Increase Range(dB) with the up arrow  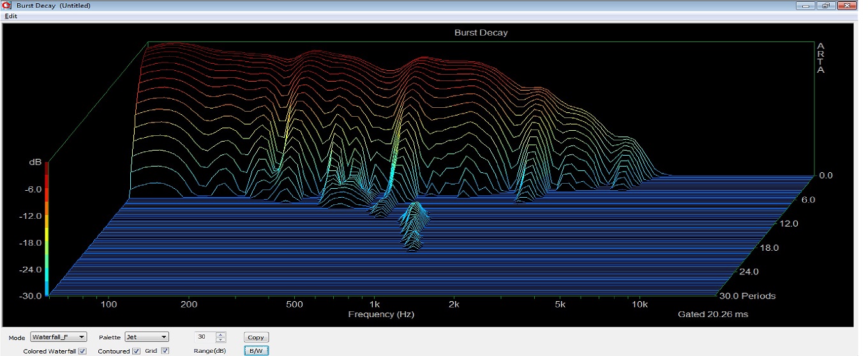click(x=221, y=334)
